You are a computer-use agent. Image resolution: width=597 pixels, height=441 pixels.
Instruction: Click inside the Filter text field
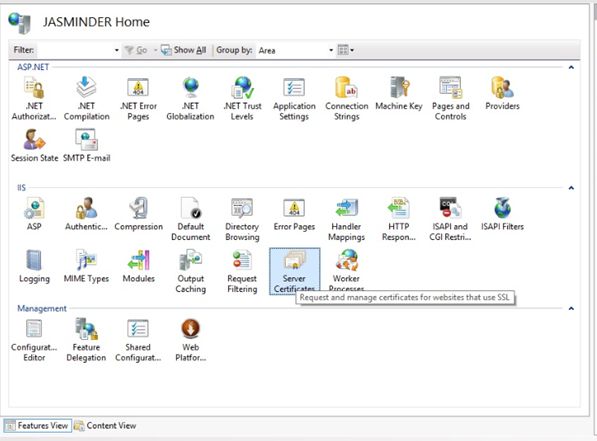[75, 50]
